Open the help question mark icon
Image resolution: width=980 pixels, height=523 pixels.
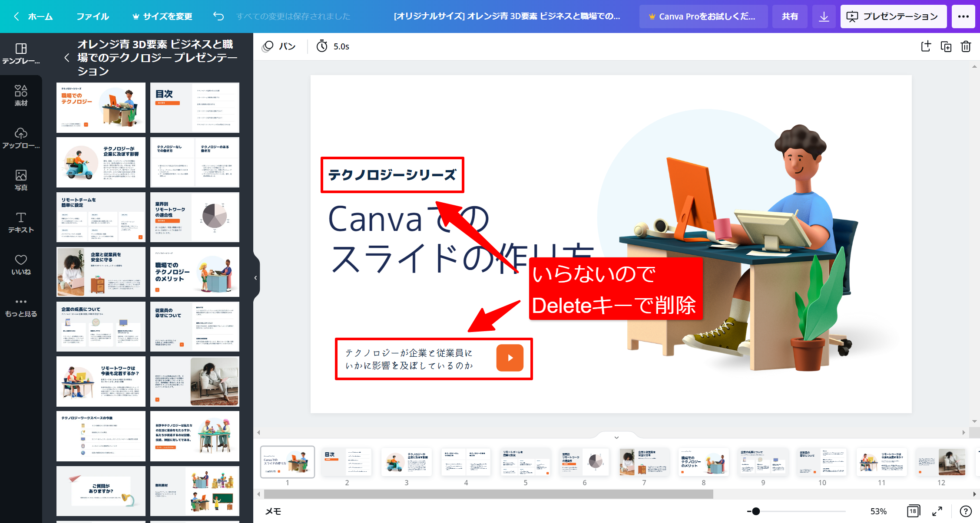[x=966, y=511]
